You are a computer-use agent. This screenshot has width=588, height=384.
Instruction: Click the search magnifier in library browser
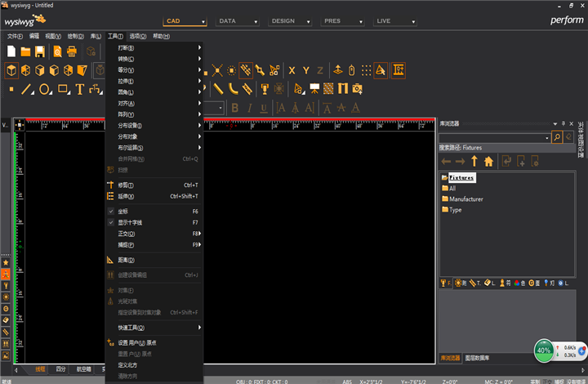[x=557, y=137]
